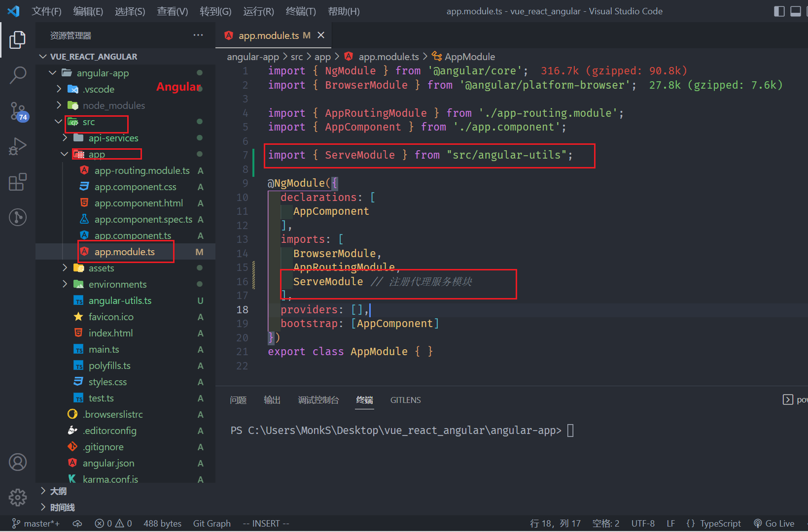The width and height of the screenshot is (808, 532).
Task: Switch to the 输出 panel tab
Action: (272, 400)
